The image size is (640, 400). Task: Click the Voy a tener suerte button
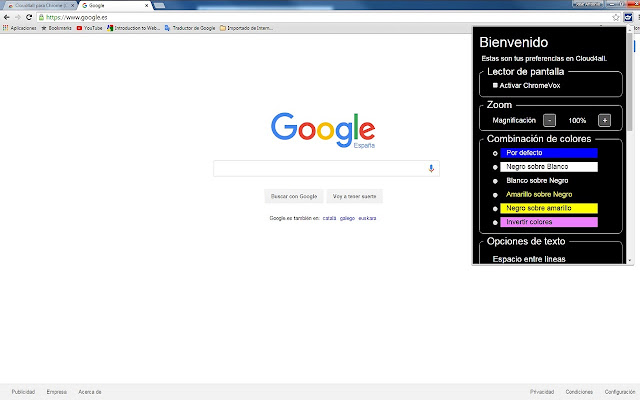354,196
